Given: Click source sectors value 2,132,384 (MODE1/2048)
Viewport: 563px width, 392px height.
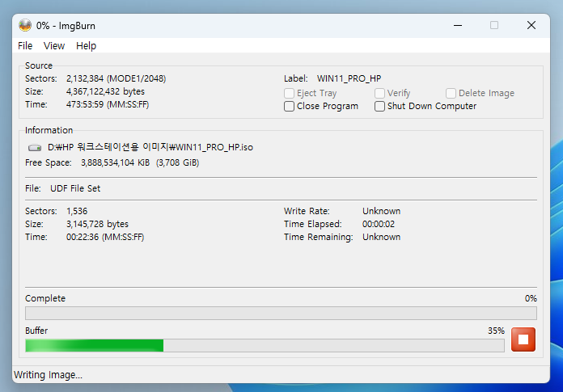Looking at the screenshot, I should coord(116,78).
